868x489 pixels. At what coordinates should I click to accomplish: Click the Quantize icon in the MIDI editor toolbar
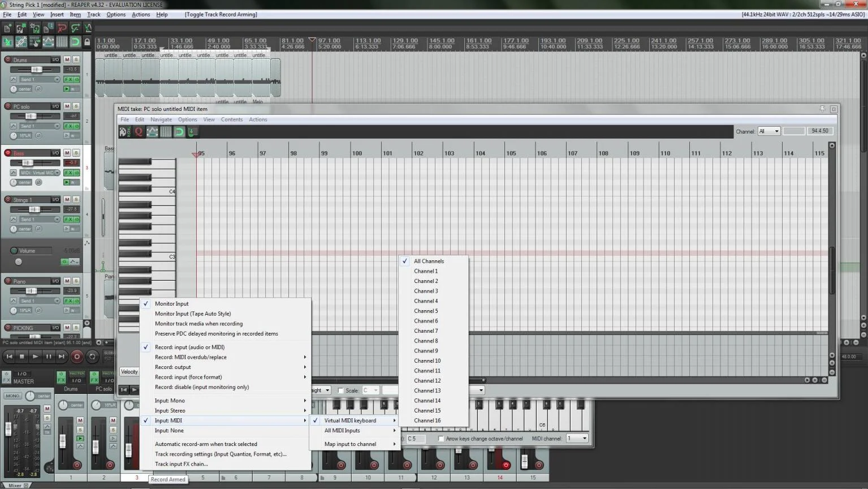(x=139, y=132)
